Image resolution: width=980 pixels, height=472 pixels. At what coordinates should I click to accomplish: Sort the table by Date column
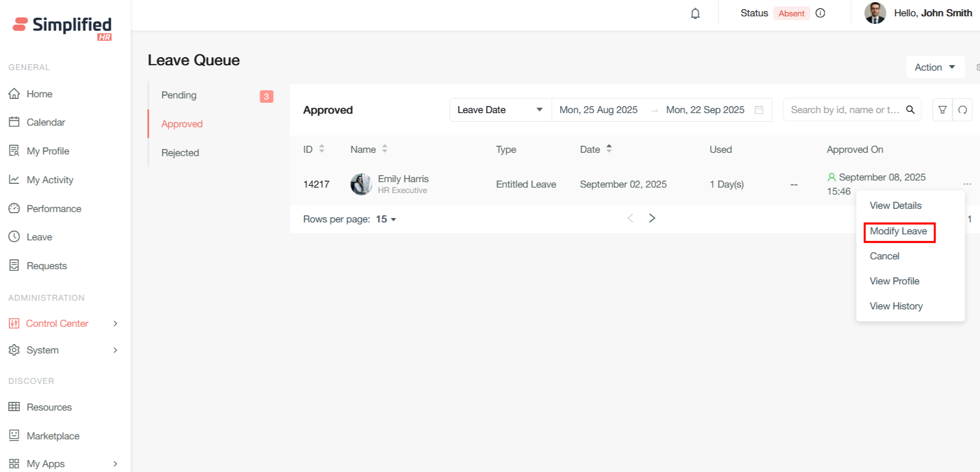tap(609, 149)
